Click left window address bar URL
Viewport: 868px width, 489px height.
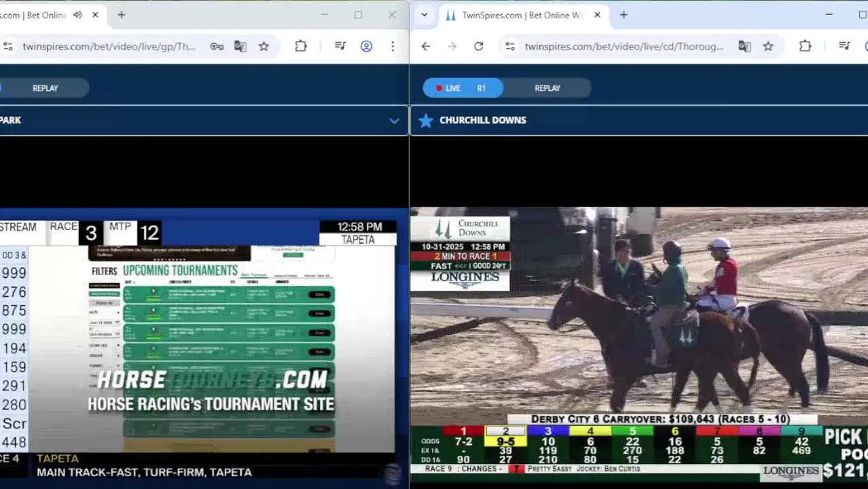(x=109, y=46)
